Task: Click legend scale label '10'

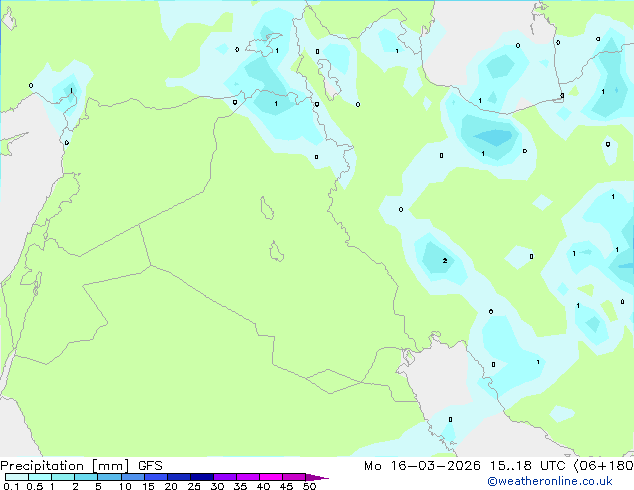Action: pos(125,486)
